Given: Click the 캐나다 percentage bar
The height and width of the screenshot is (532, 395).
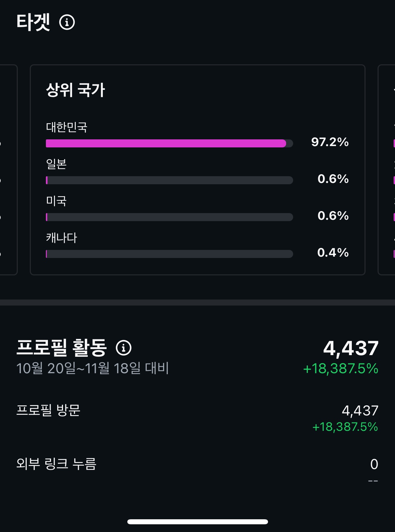Looking at the screenshot, I should coord(169,254).
